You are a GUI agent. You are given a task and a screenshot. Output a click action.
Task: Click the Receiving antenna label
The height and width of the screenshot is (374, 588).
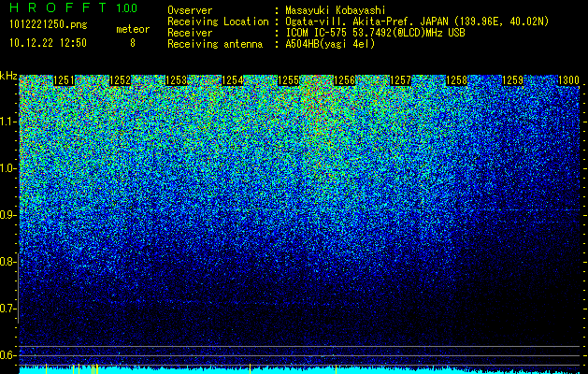click(x=215, y=44)
